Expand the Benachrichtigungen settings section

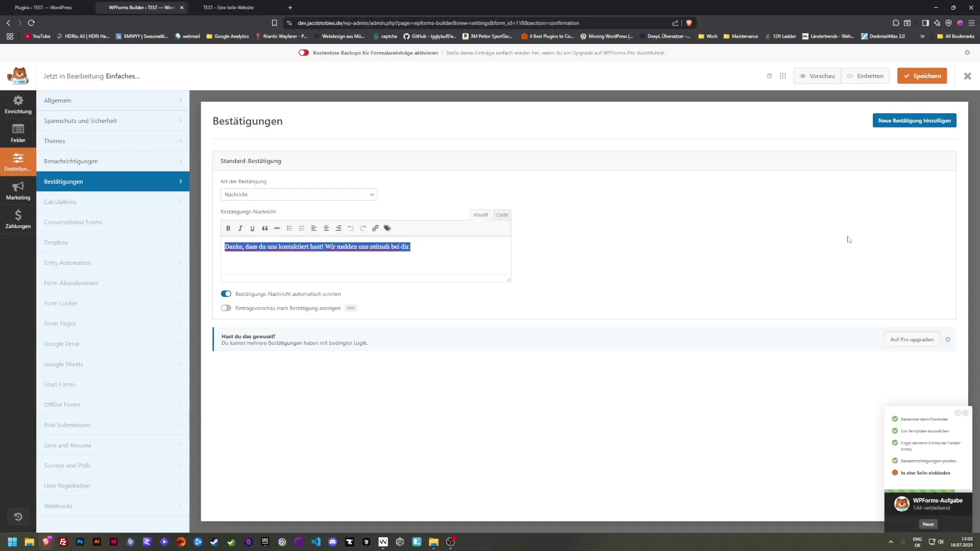(113, 161)
